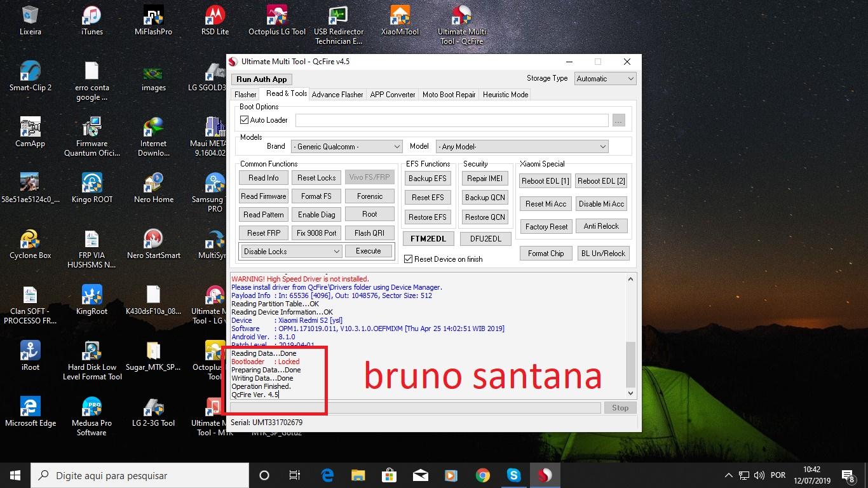868x488 pixels.
Task: Open the Nero StartSmart desktop icon
Action: point(153,244)
